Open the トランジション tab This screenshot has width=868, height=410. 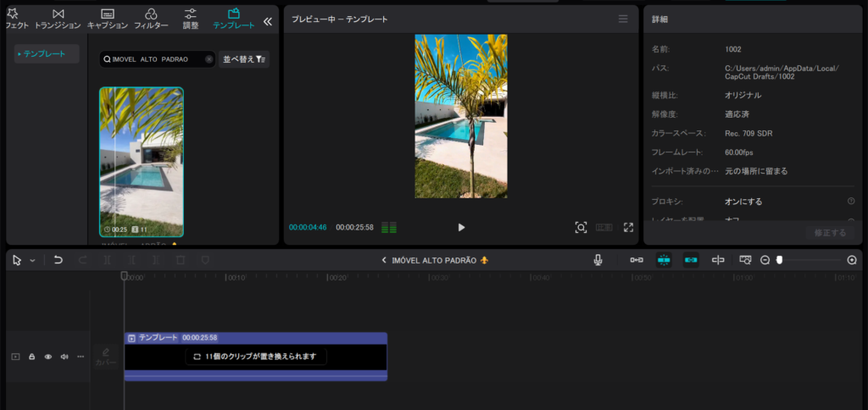(58, 19)
